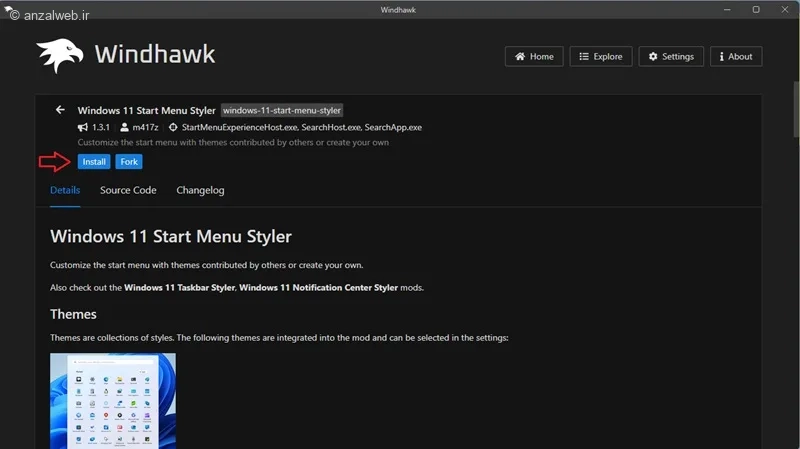This screenshot has height=449, width=800.
Task: Open the About page
Action: (x=735, y=57)
